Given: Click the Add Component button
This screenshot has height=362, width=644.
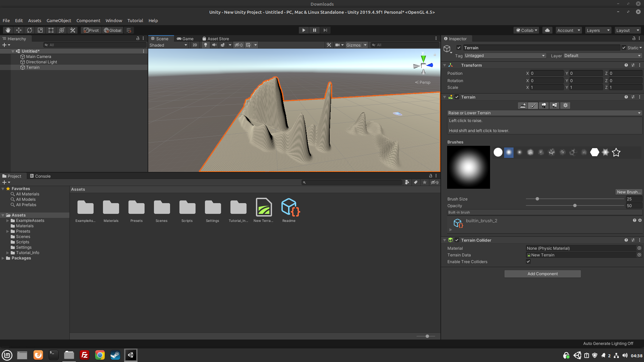Looking at the screenshot, I should tap(542, 274).
